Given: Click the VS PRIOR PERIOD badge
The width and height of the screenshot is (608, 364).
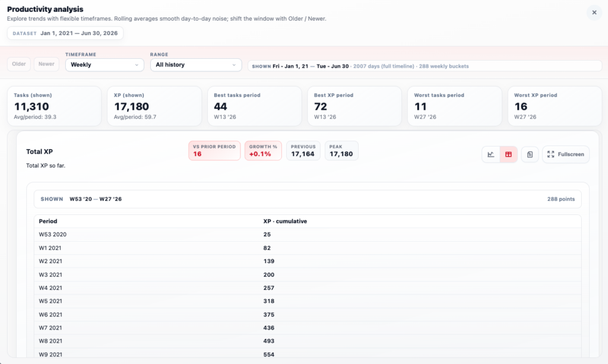Looking at the screenshot, I should click(214, 151).
